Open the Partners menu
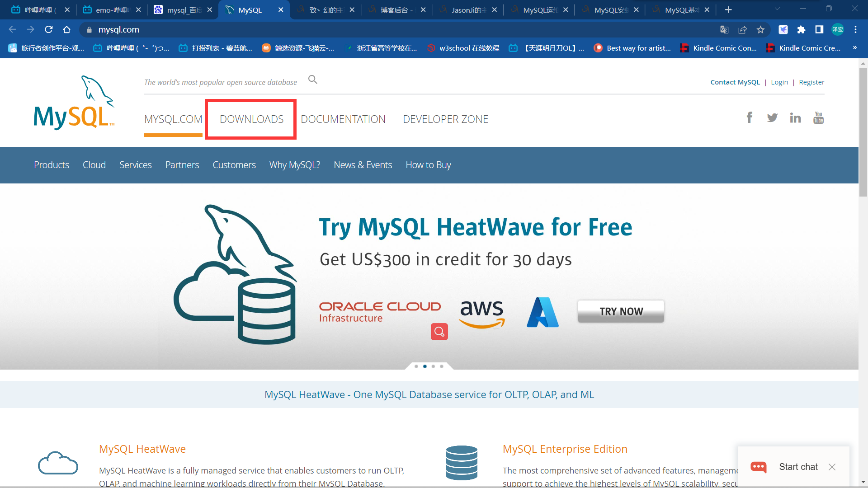This screenshot has width=868, height=488. tap(182, 165)
